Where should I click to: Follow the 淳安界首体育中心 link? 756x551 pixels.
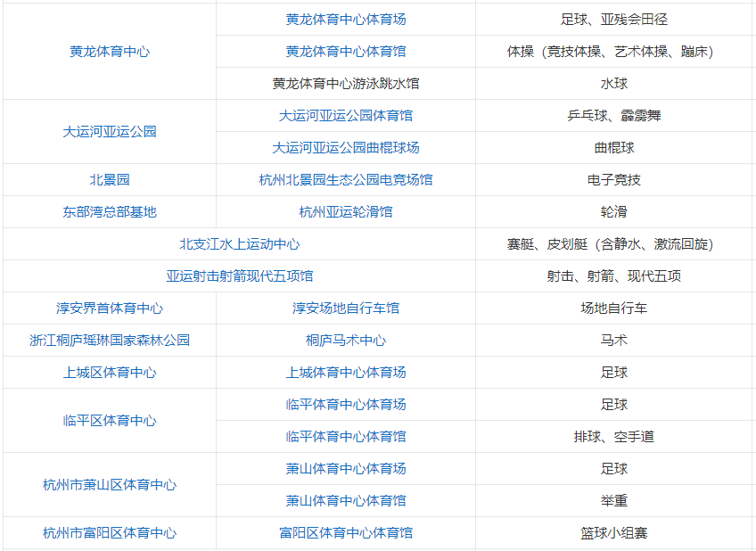[x=110, y=308]
